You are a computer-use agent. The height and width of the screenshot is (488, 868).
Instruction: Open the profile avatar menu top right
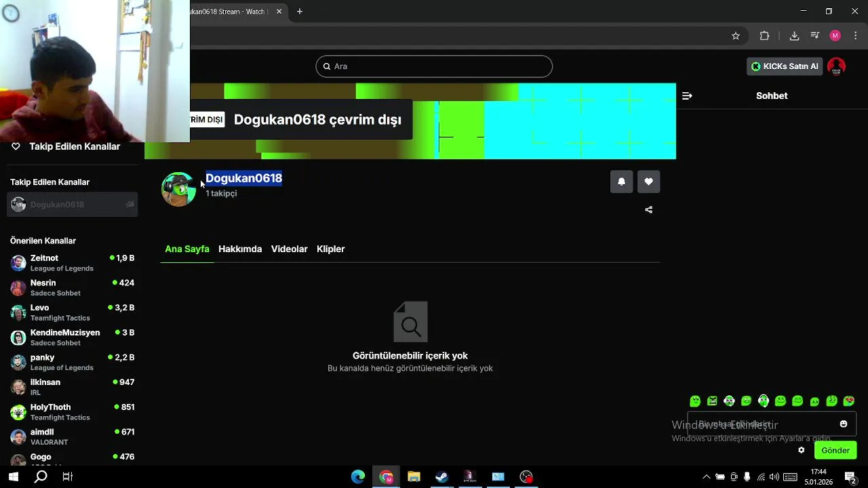837,66
